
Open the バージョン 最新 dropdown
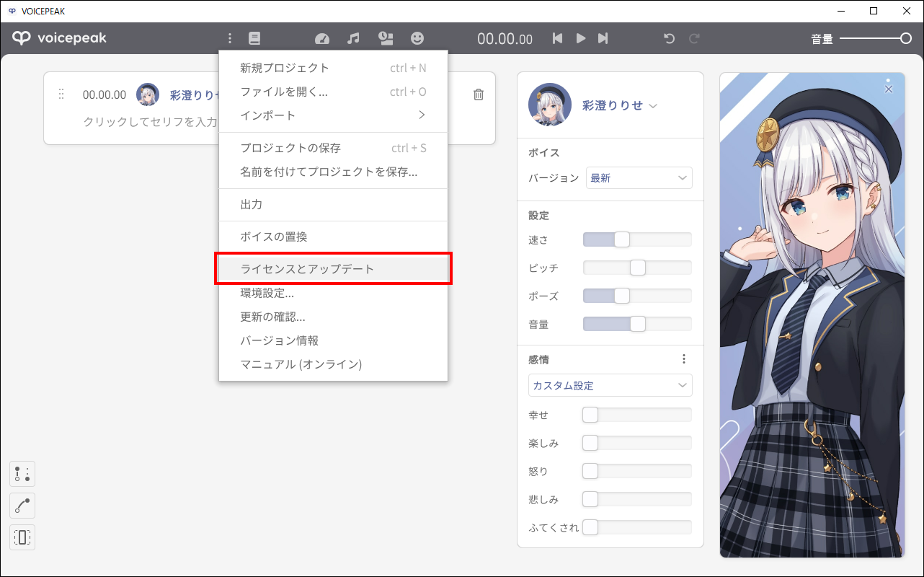[x=639, y=178]
